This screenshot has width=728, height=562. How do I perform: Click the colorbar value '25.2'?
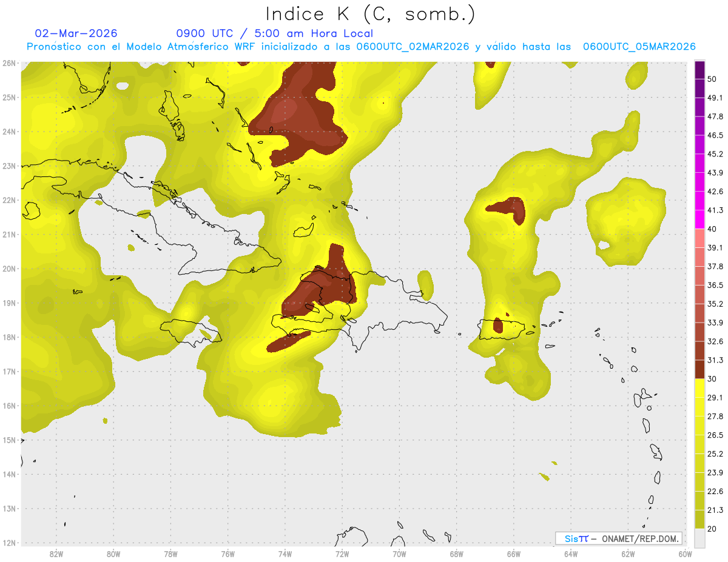point(715,454)
